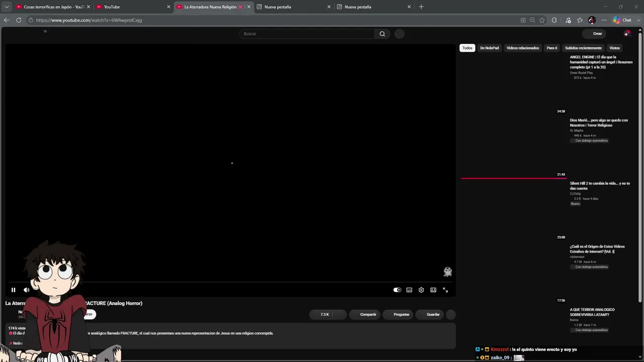Focus the YouTube Buscar search field
644x362 pixels.
pyautogui.click(x=307, y=34)
